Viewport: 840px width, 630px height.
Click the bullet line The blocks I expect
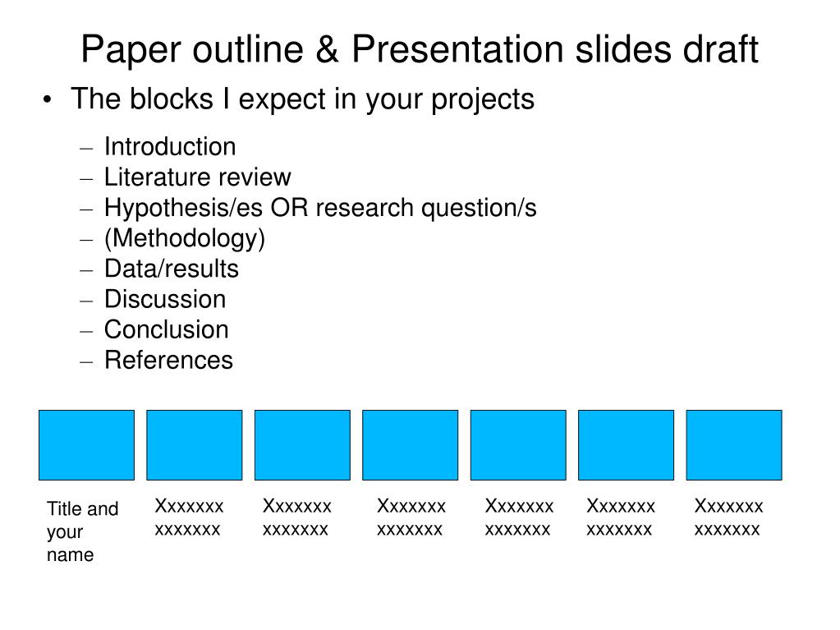(303, 99)
